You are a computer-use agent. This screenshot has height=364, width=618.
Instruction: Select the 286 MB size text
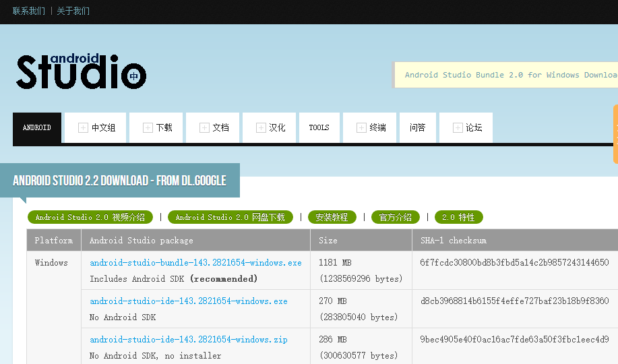point(333,340)
